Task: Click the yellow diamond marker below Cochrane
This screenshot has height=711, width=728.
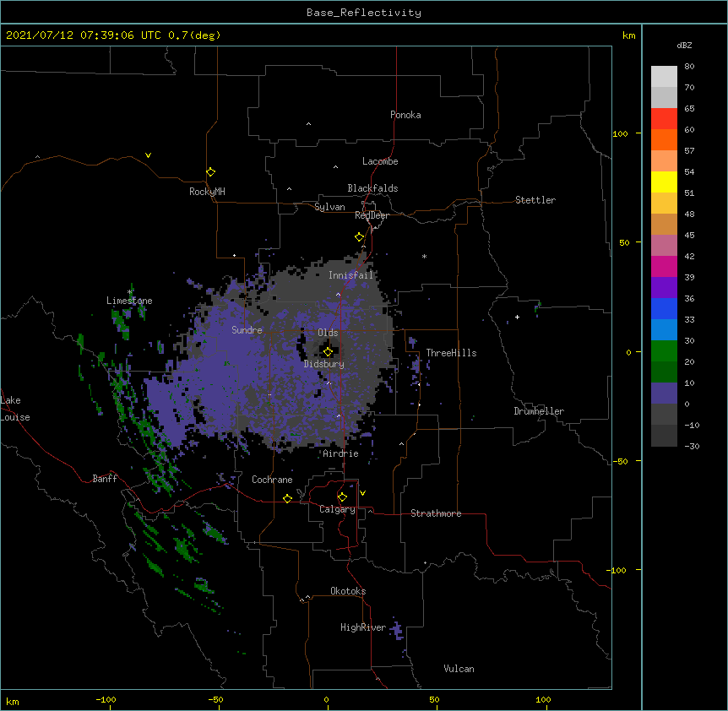Action: point(287,498)
